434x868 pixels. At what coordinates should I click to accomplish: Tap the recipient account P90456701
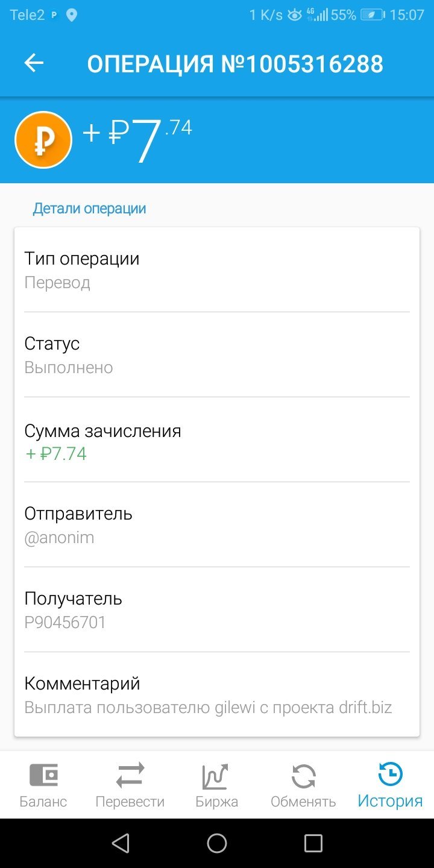coord(65,623)
